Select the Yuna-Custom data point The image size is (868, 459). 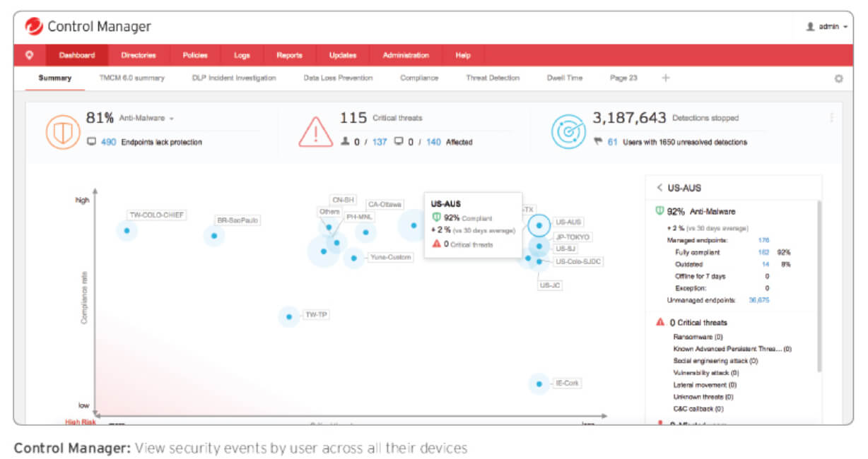353,258
